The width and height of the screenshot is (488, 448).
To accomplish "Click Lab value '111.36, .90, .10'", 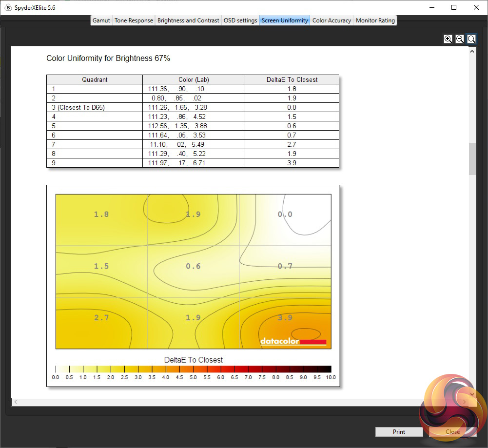I will [176, 89].
